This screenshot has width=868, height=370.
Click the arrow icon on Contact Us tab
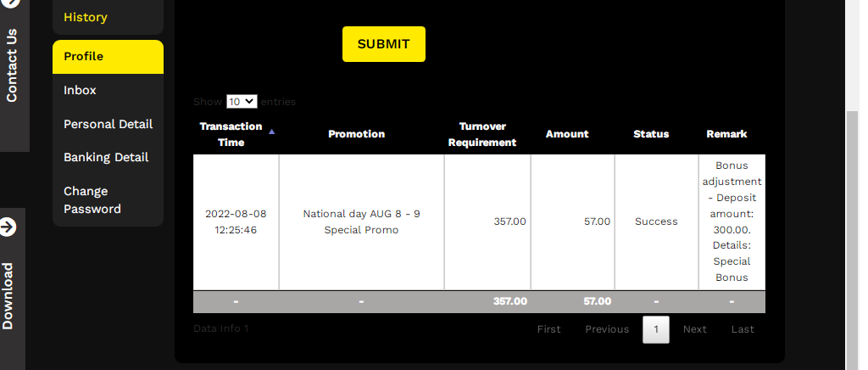click(11, 4)
